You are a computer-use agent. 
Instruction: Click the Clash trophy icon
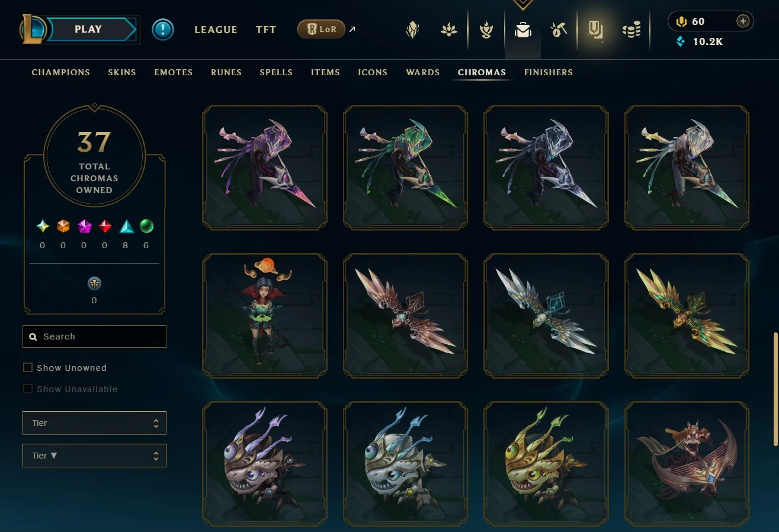[x=486, y=30]
